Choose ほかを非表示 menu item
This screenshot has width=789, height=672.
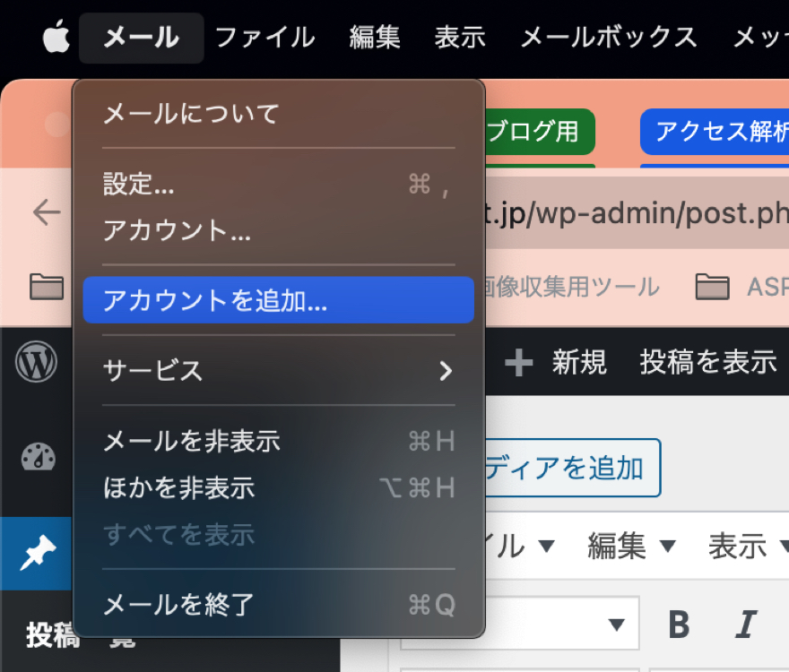tap(278, 488)
